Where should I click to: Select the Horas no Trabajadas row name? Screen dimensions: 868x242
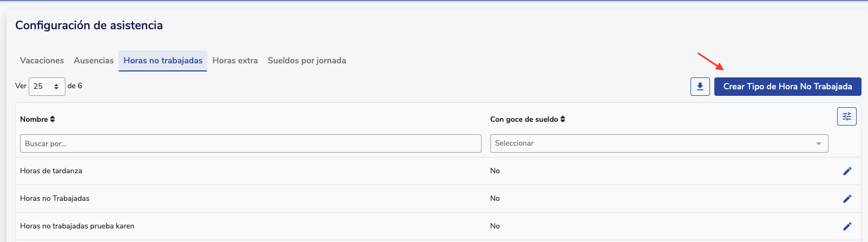pyautogui.click(x=55, y=199)
